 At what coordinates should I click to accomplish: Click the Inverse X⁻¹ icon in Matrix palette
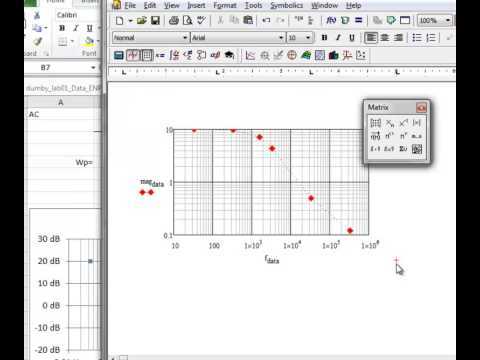(403, 123)
